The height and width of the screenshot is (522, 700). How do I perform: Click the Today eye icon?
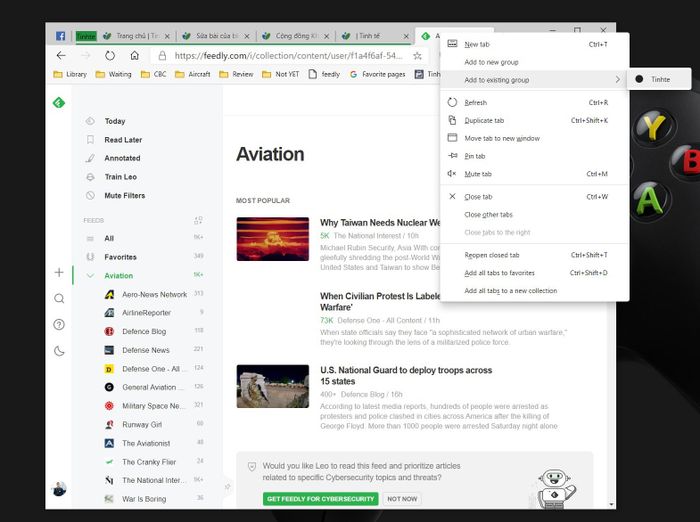[x=90, y=121]
